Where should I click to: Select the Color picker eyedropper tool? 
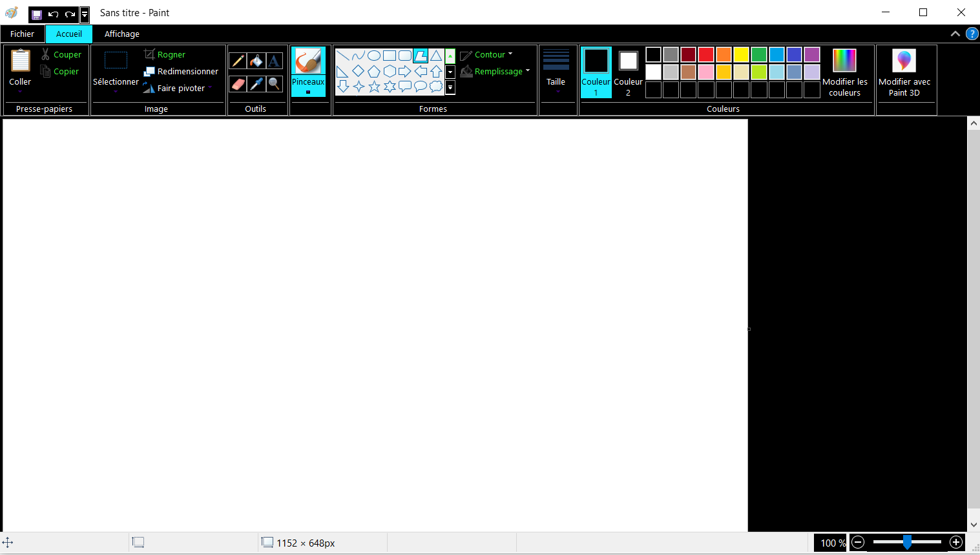pyautogui.click(x=256, y=83)
